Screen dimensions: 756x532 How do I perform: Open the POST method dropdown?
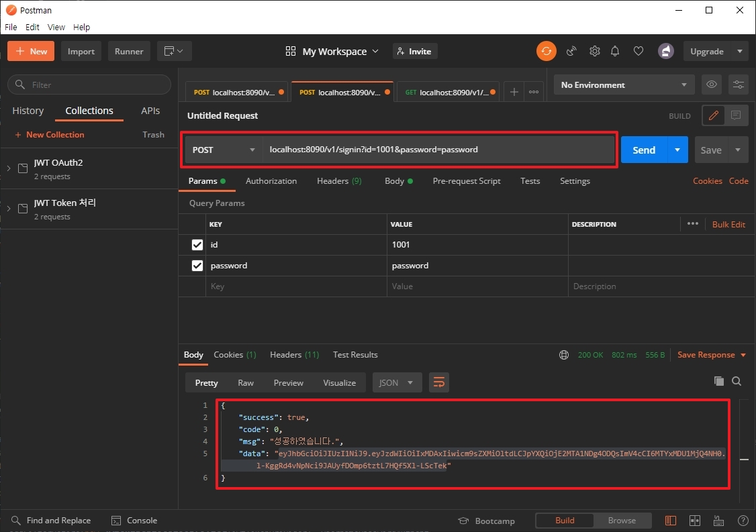(x=223, y=150)
